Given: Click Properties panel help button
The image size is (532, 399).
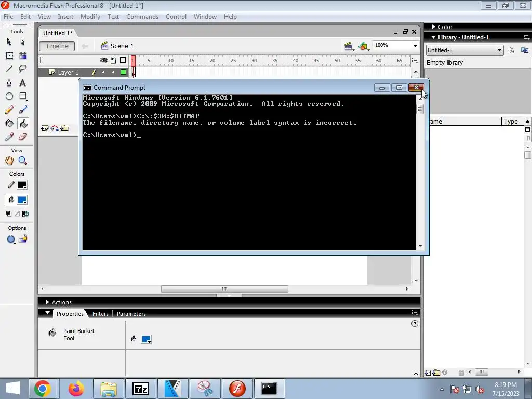Looking at the screenshot, I should pos(415,324).
